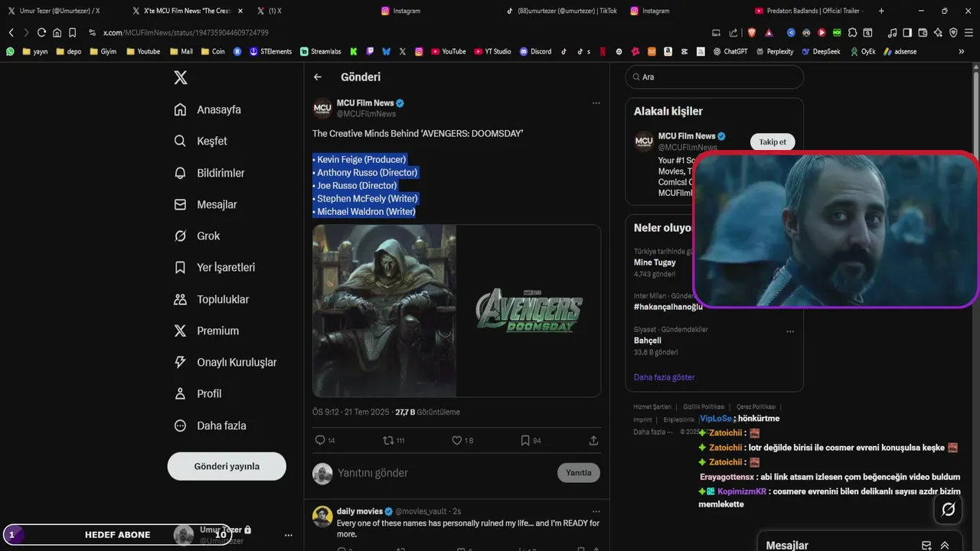Click Takip et for MCU Film News
The image size is (980, 551).
pyautogui.click(x=773, y=142)
